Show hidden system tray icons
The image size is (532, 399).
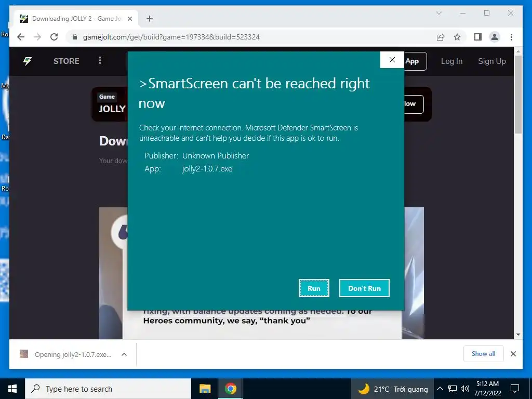click(440, 389)
